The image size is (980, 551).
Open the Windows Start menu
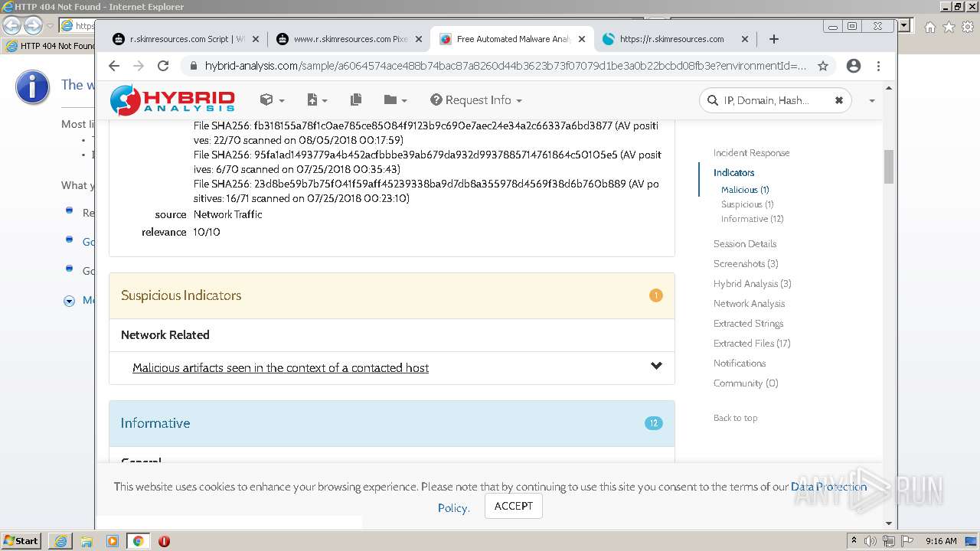click(21, 540)
